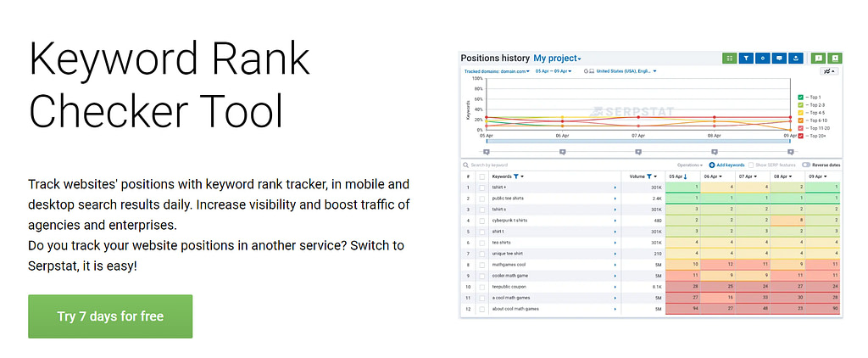Click the Try 7 days for free button
Image resolution: width=868 pixels, height=358 pixels.
(110, 316)
